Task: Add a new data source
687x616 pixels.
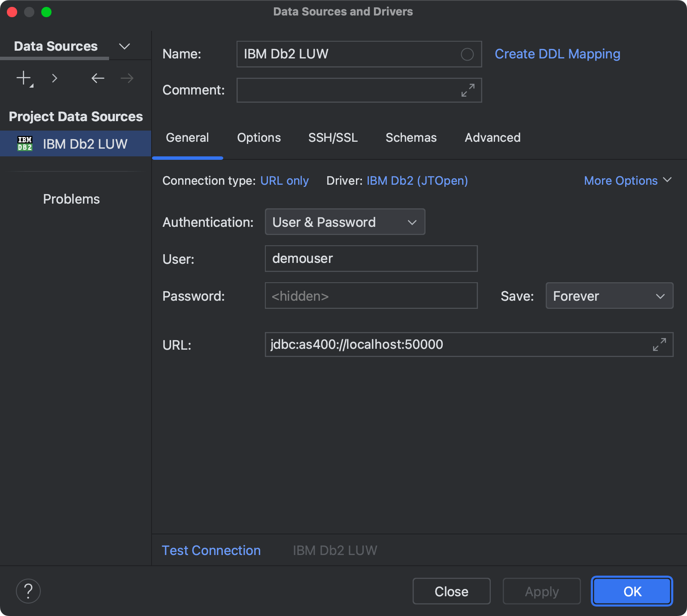Action: (x=23, y=78)
